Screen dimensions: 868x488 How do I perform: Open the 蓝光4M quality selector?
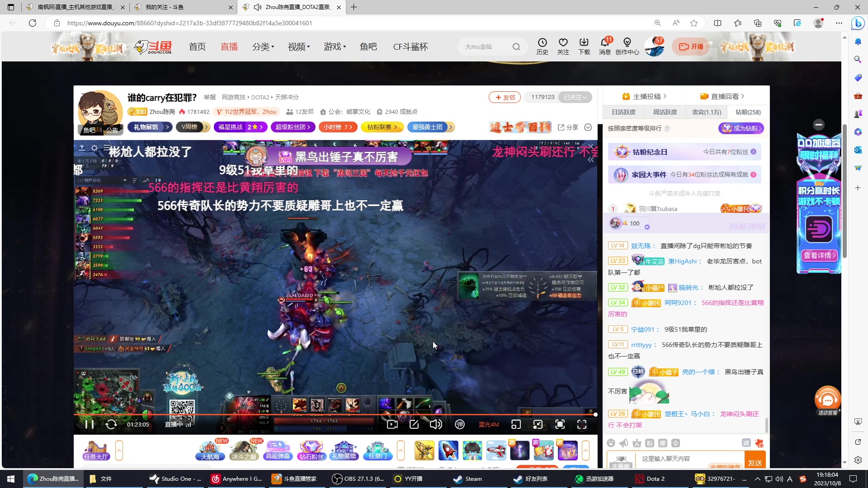[489, 424]
